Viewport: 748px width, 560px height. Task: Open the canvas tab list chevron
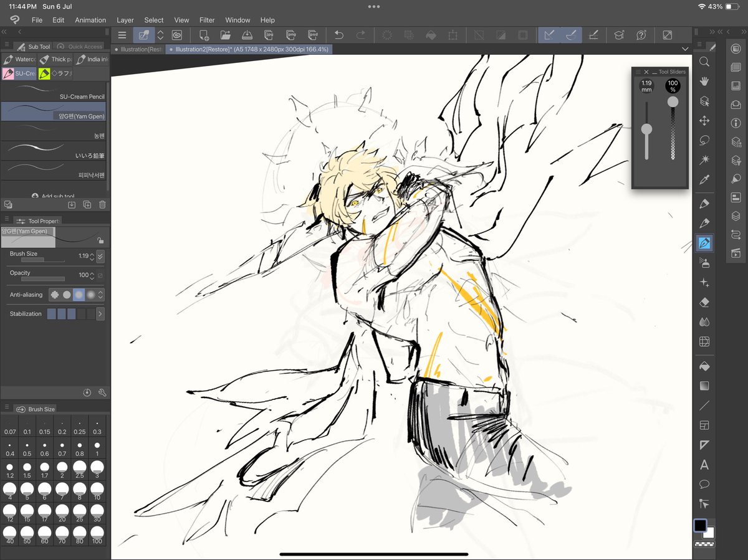[685, 49]
